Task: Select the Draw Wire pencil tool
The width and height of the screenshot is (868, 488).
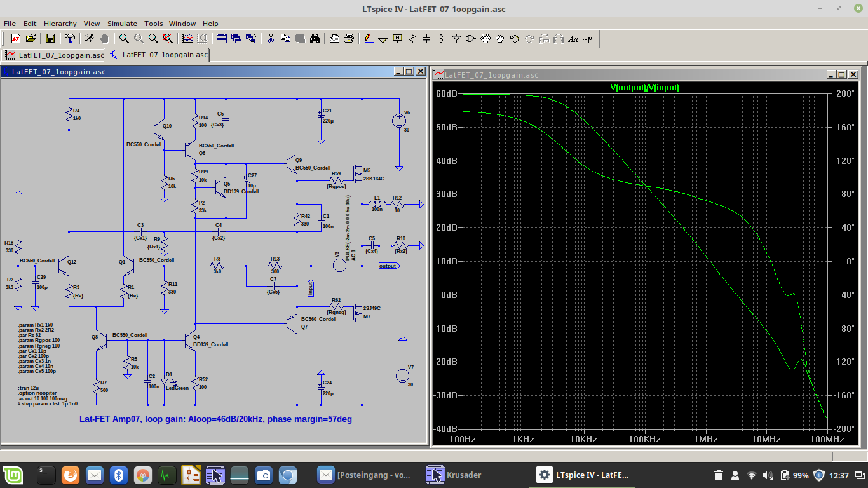Action: (x=369, y=39)
